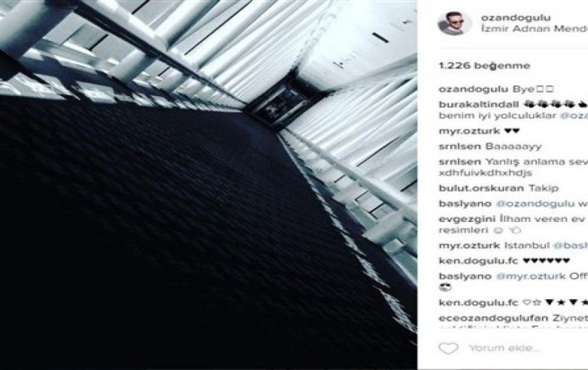Viewport: 588px width, 370px height.
Task: Open eceozandogulufan commenter profile
Action: click(493, 318)
